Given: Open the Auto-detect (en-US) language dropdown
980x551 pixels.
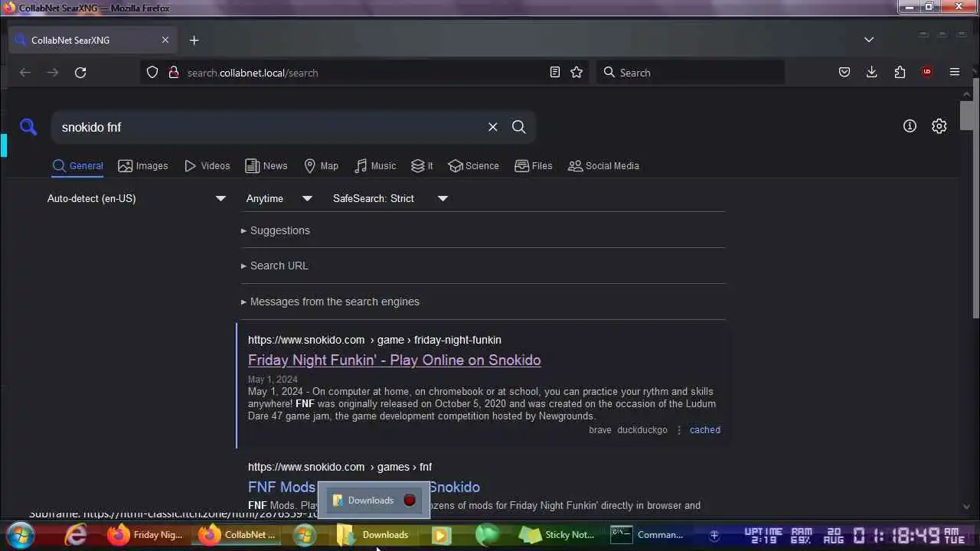Looking at the screenshot, I should point(136,198).
